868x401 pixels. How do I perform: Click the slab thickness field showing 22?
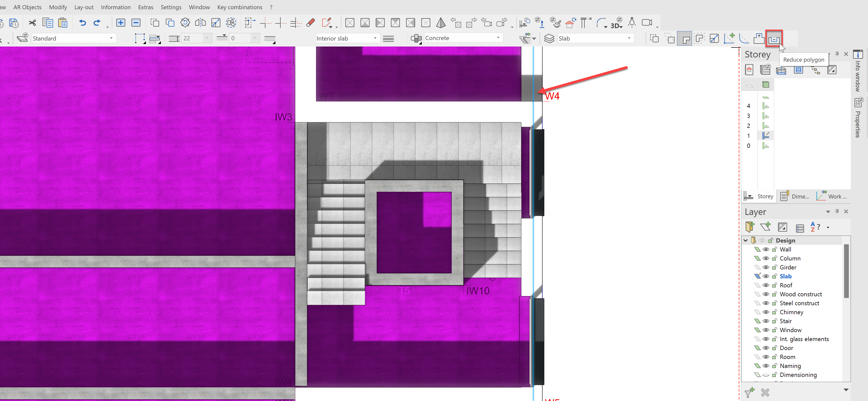click(x=192, y=38)
